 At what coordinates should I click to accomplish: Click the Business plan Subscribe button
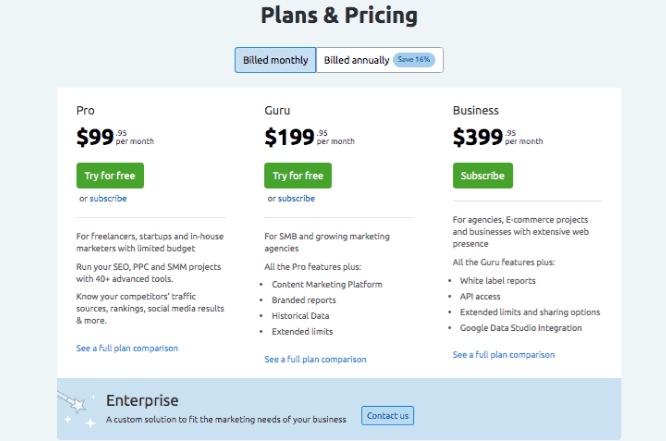[483, 175]
